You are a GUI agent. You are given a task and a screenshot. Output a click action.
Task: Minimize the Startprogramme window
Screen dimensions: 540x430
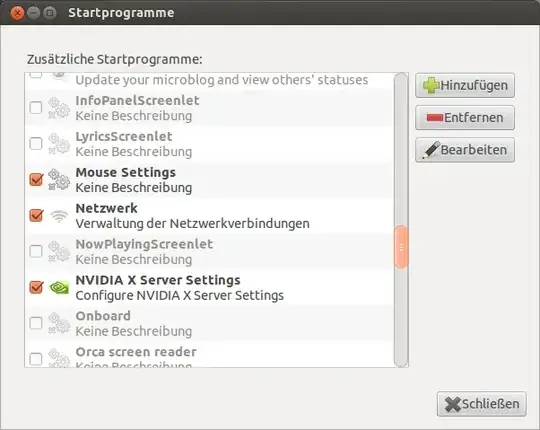(33, 13)
